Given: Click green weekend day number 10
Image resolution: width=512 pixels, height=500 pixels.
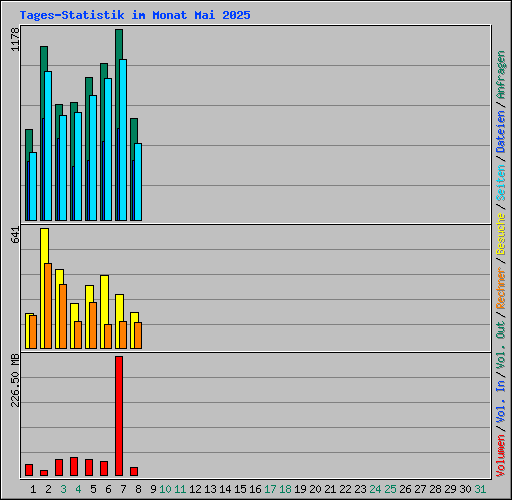Looking at the screenshot, I should pos(165,489).
